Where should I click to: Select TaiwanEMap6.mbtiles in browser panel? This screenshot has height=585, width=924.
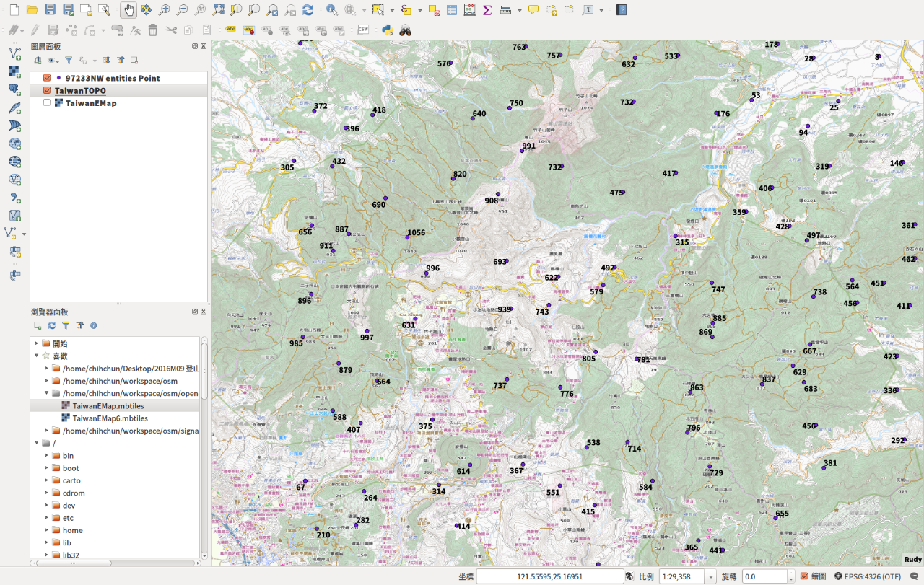tap(110, 418)
